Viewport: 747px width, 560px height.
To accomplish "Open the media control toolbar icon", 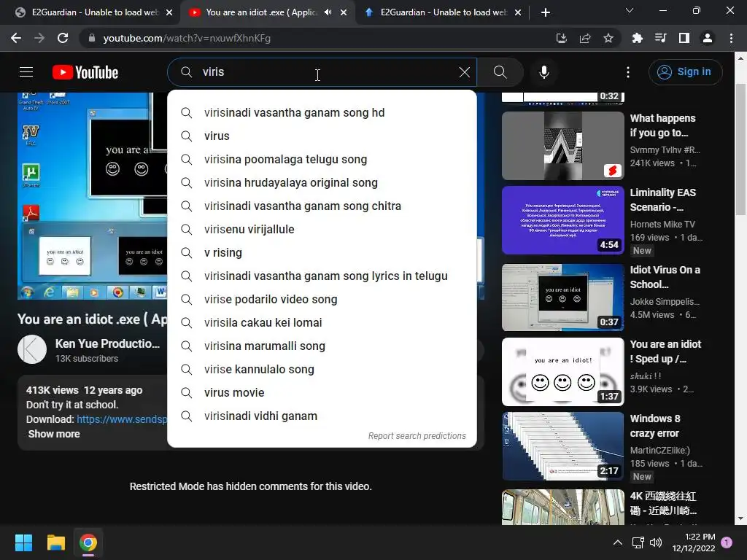I will (x=660, y=38).
